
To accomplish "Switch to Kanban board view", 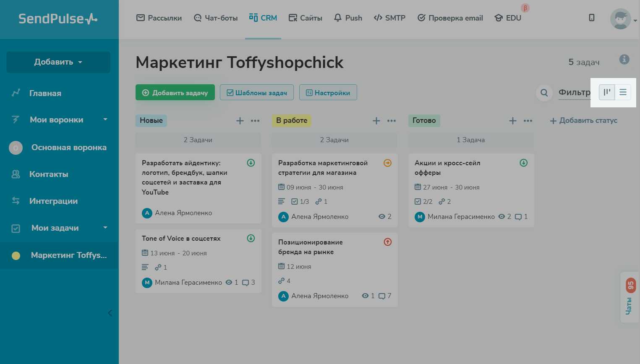I will click(607, 92).
